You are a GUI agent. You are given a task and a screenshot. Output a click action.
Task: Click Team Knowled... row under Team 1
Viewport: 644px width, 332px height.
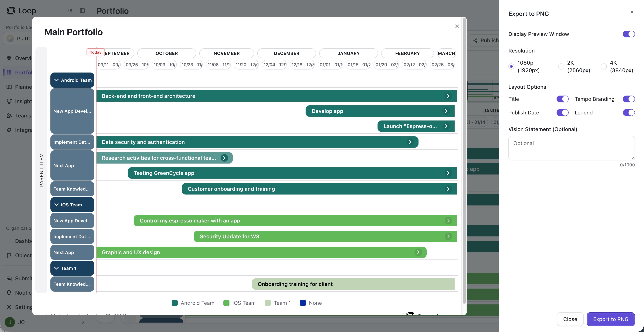click(x=72, y=284)
